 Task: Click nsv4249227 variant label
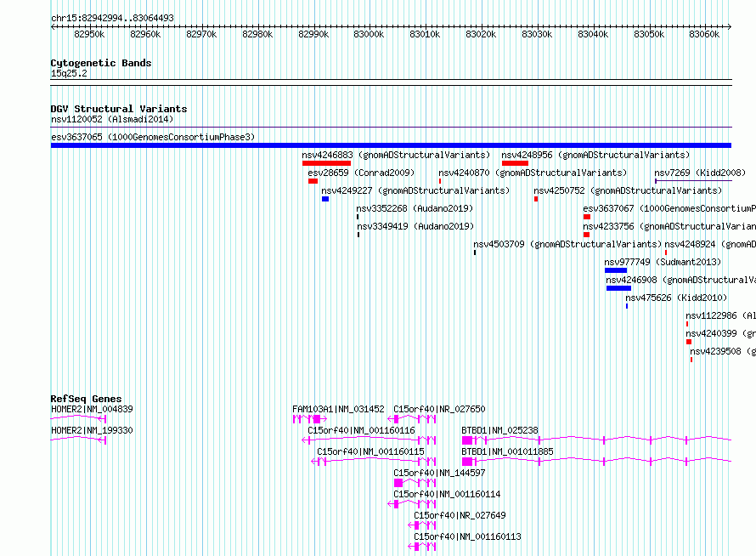pos(415,190)
